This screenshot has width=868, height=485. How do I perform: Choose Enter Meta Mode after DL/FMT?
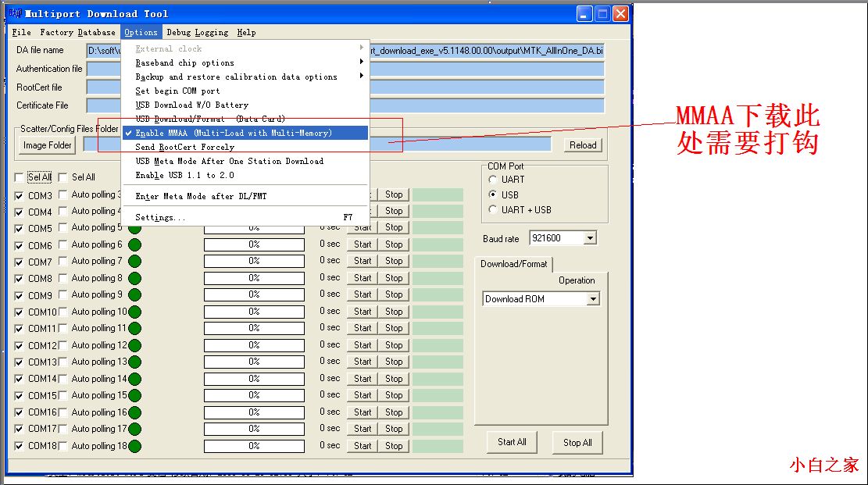[244, 196]
